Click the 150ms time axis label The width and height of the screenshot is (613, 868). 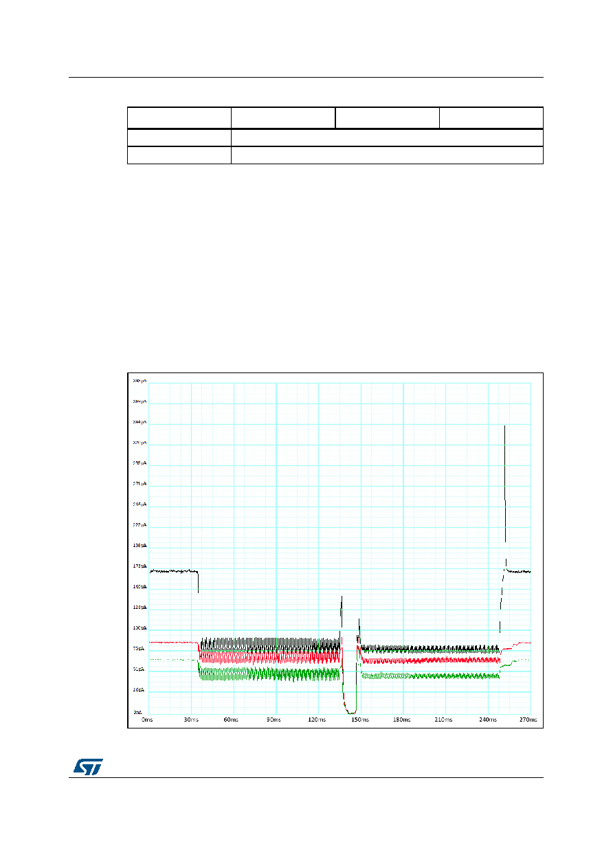(x=359, y=720)
